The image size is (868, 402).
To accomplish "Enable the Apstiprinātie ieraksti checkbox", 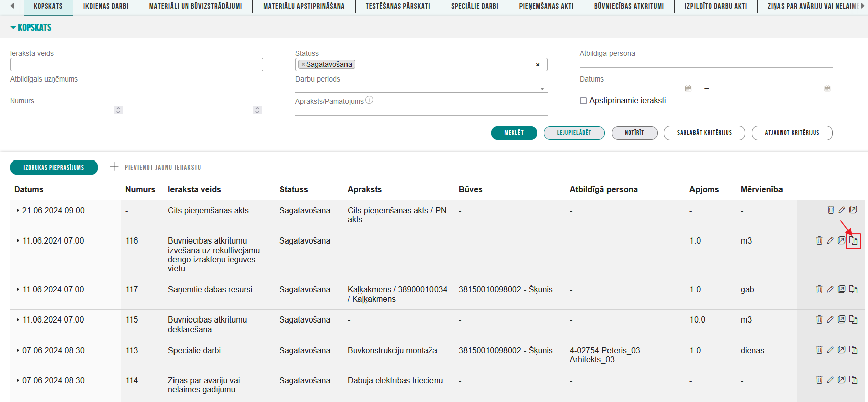I will click(583, 101).
